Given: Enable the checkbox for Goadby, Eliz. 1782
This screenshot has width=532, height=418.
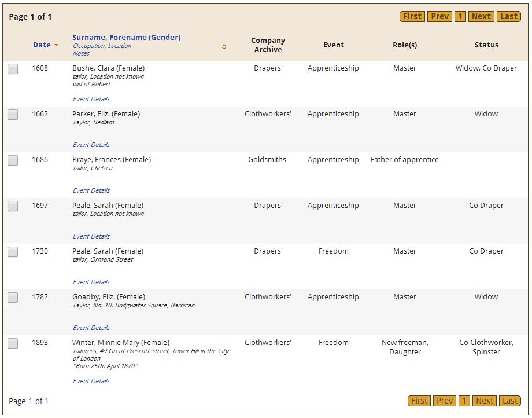Looking at the screenshot, I should tap(13, 298).
